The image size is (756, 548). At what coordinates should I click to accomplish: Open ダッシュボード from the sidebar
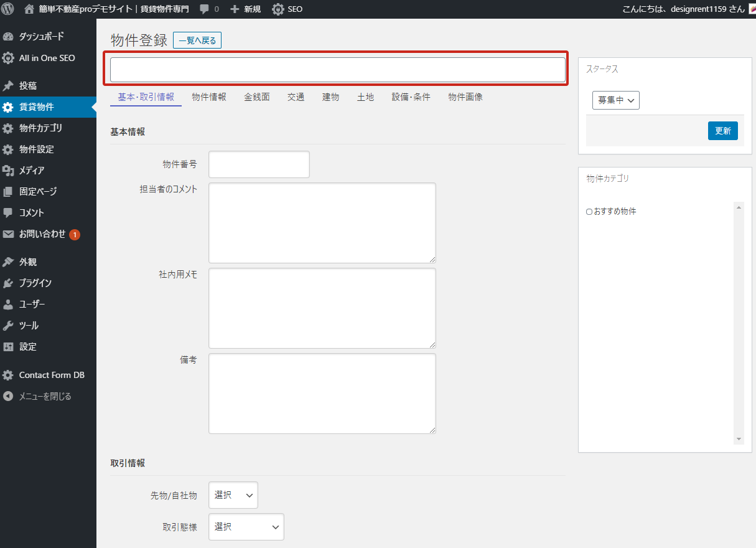41,37
